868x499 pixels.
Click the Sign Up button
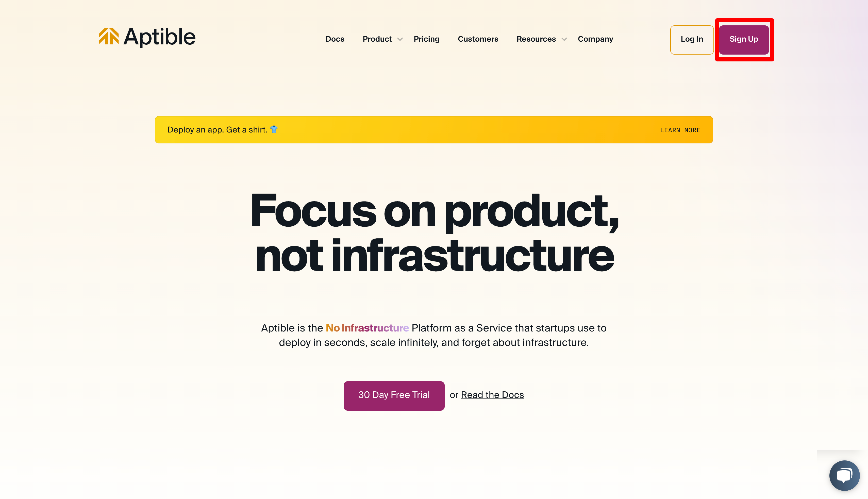pos(744,39)
